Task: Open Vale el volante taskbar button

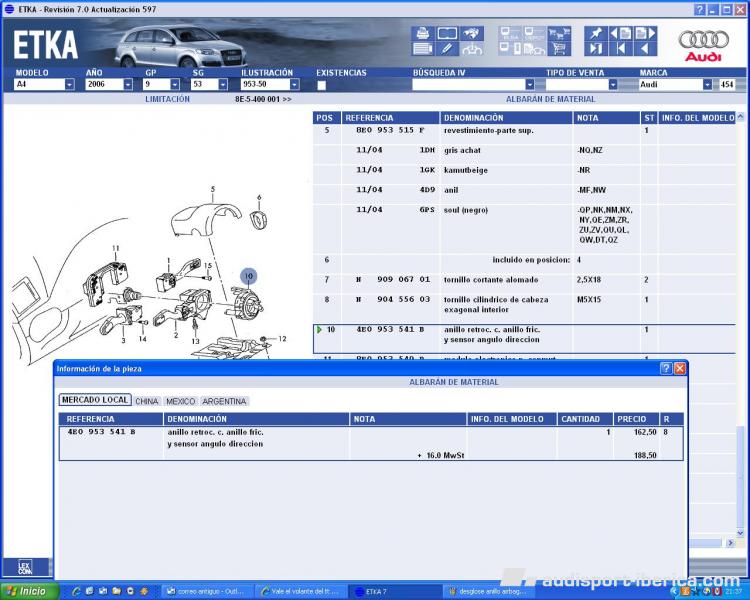Action: (300, 591)
